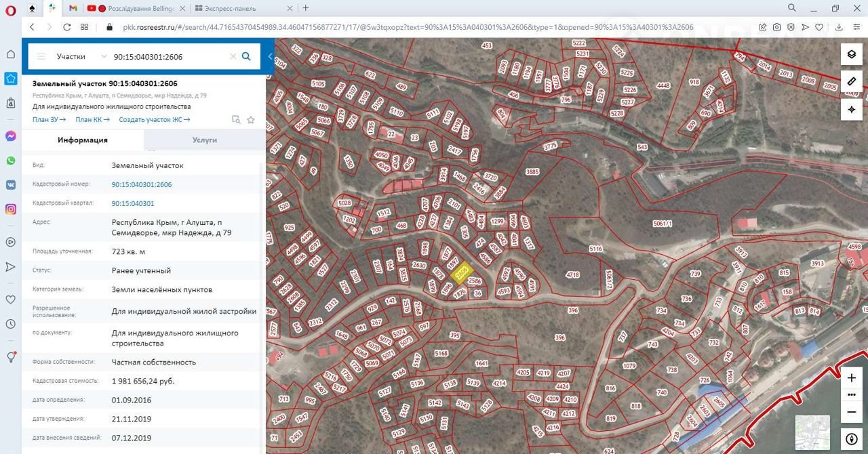Add parcel to favorites with star icon
Image resolution: width=868 pixels, height=454 pixels.
(251, 120)
